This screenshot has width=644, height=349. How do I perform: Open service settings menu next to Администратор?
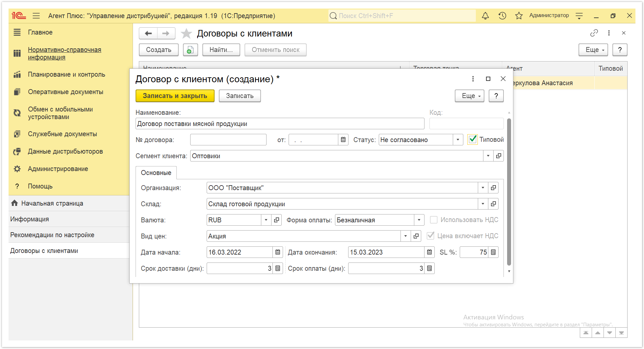coord(579,15)
